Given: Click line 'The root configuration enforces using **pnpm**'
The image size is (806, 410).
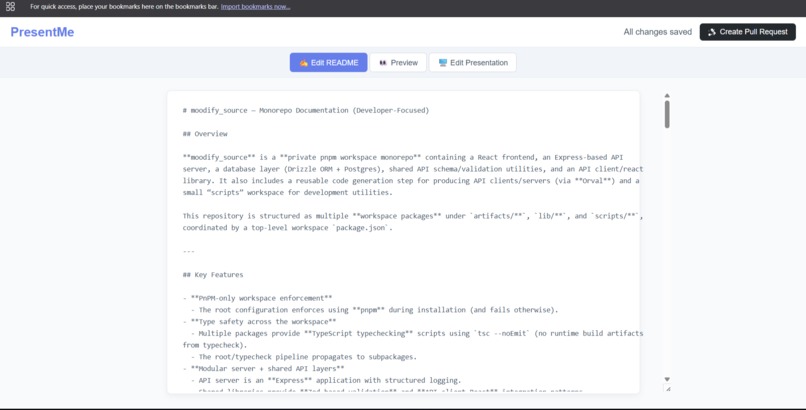Looking at the screenshot, I should point(374,310).
